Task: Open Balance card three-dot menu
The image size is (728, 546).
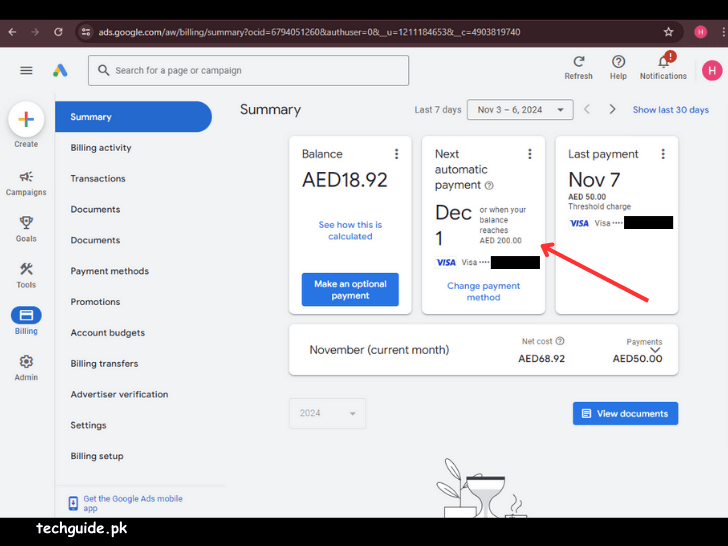Action: pyautogui.click(x=396, y=154)
